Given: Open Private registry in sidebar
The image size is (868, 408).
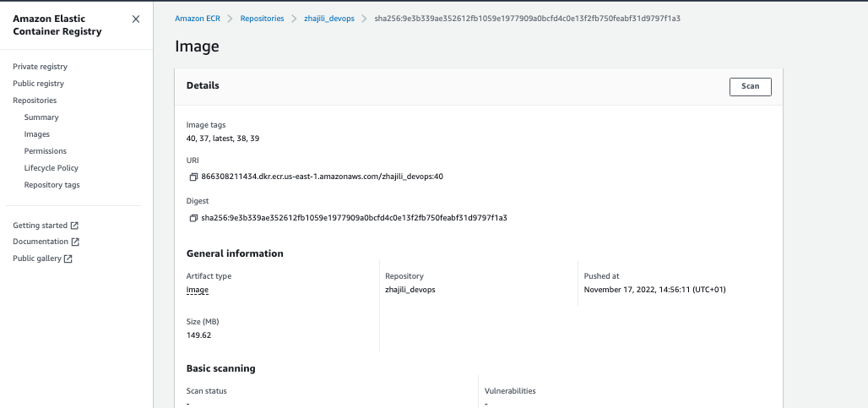Looking at the screenshot, I should pyautogui.click(x=40, y=67).
